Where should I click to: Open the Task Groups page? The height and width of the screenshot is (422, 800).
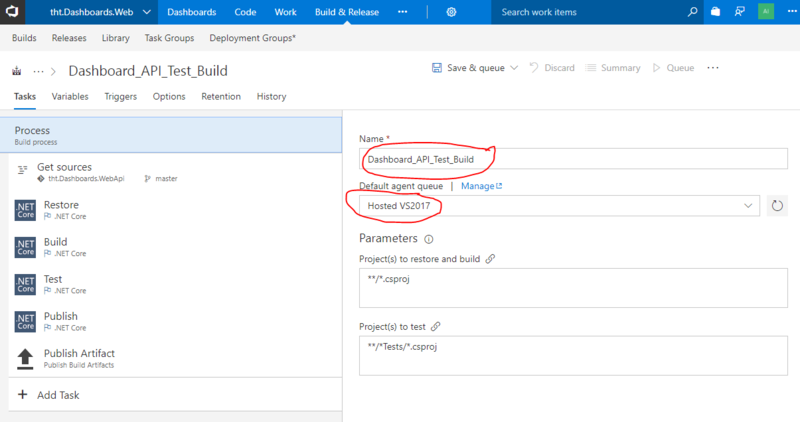point(169,38)
